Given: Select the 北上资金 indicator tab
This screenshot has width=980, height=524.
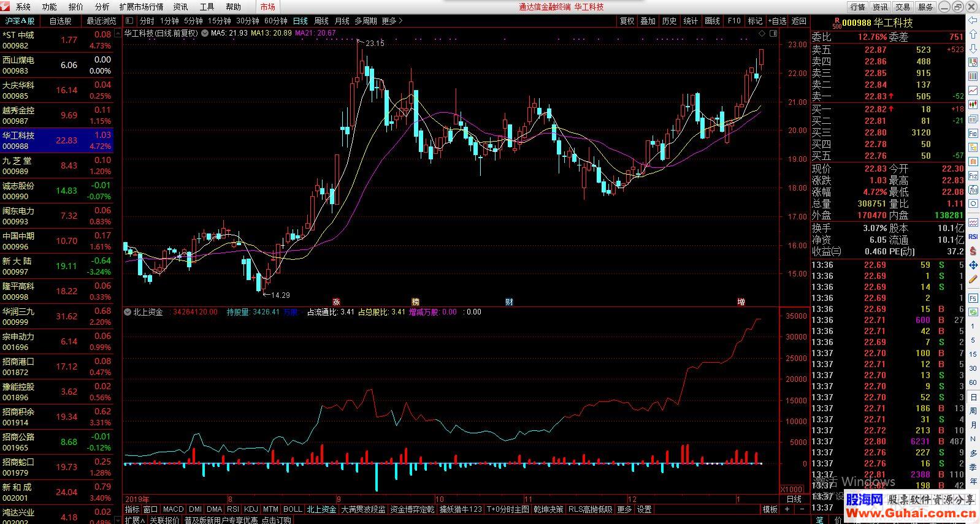Looking at the screenshot, I should pyautogui.click(x=321, y=509).
